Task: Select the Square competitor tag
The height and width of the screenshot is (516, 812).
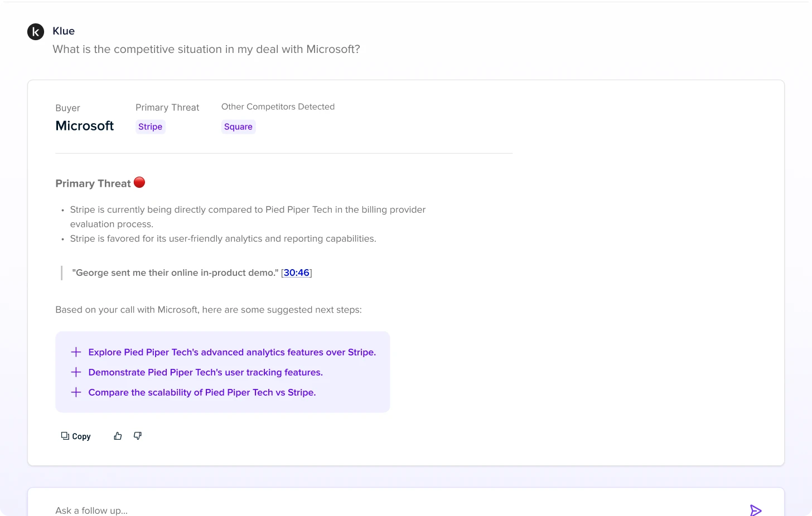Action: (238, 126)
